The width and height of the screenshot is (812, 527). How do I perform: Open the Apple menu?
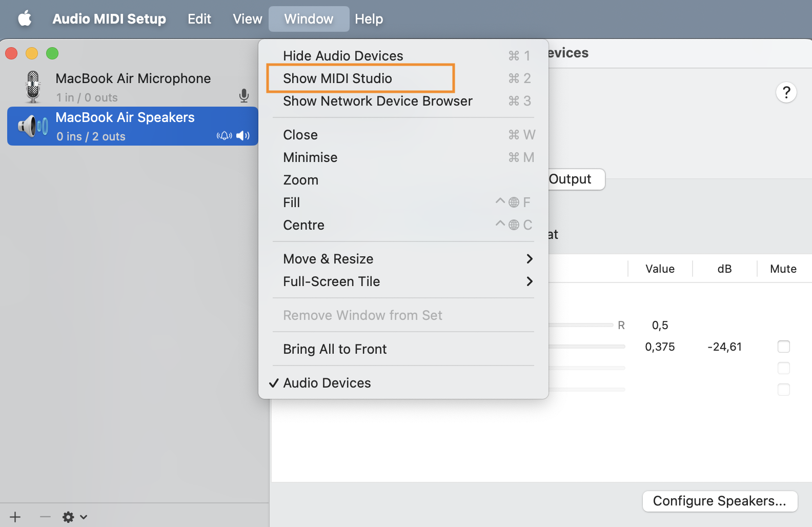coord(25,19)
